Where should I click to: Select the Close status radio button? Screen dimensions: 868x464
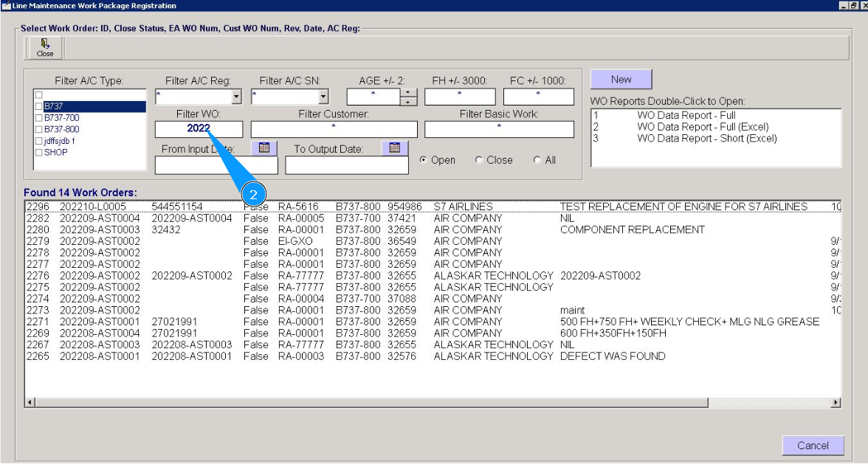479,160
